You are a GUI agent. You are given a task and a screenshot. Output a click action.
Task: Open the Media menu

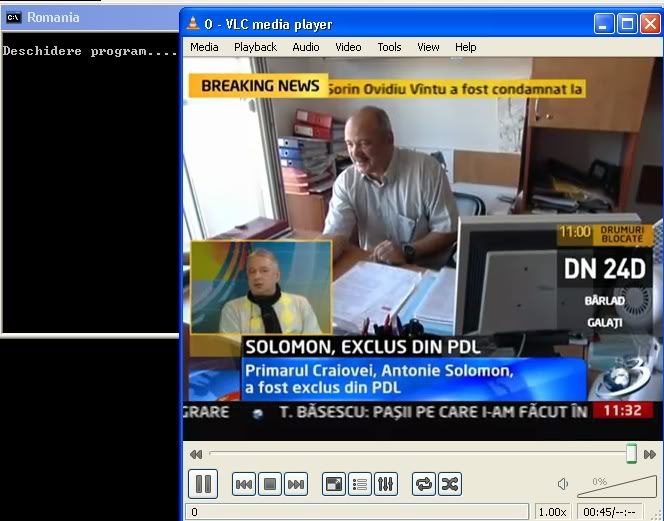click(x=204, y=47)
